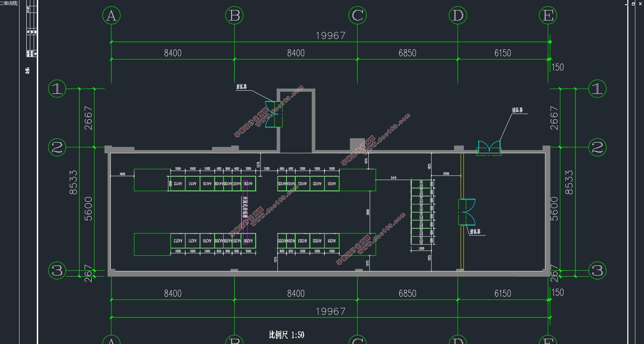The height and width of the screenshot is (344, 644).
Task: Restore down the drawing window
Action: pos(633,4)
